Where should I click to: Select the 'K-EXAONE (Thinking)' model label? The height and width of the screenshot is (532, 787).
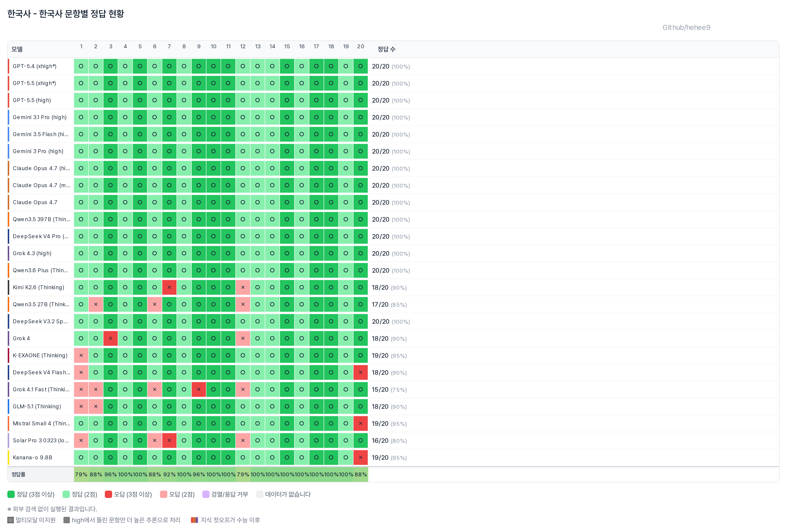tap(40, 355)
